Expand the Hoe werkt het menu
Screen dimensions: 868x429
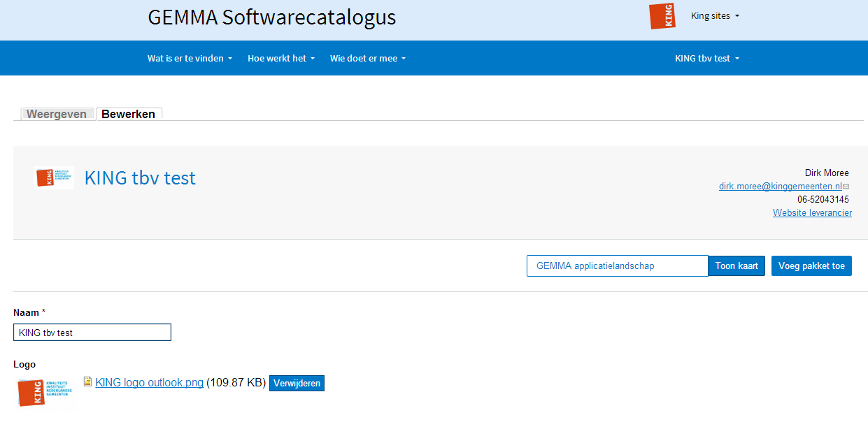coord(281,59)
